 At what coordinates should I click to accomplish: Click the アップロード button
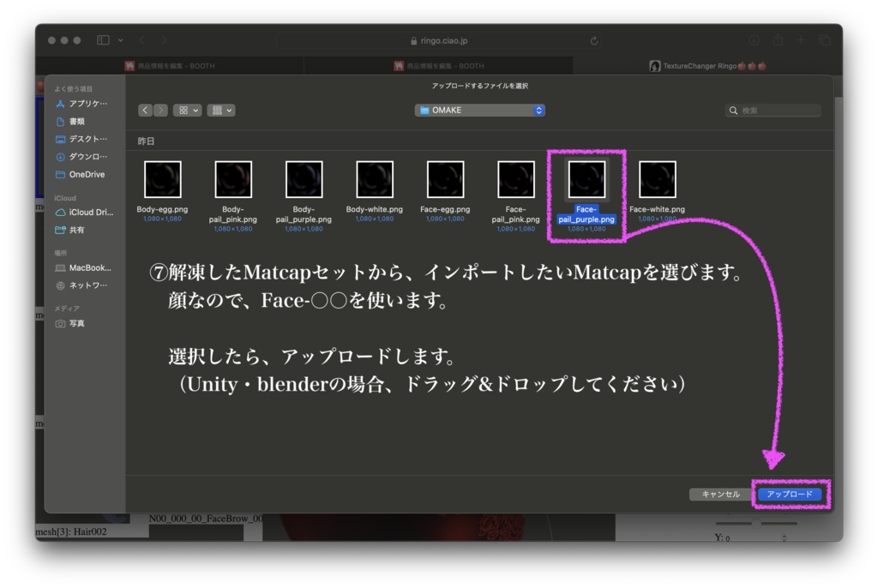tap(790, 495)
